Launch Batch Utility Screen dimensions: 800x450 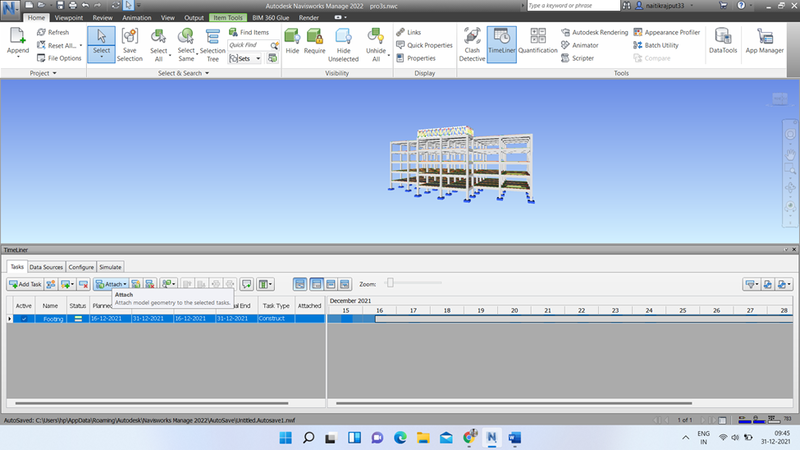[656, 45]
